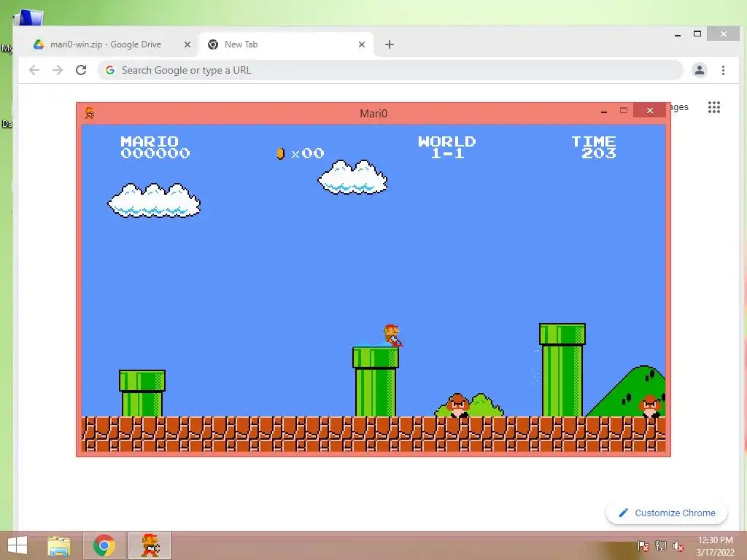Open the clock showing 12:30 PM
Image resolution: width=747 pixels, height=560 pixels.
pos(715,546)
